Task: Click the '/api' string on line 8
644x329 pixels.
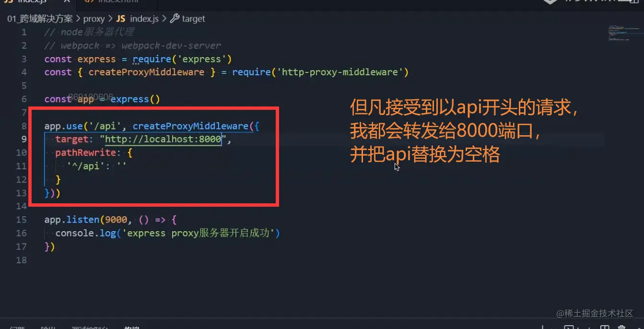Action: click(105, 126)
